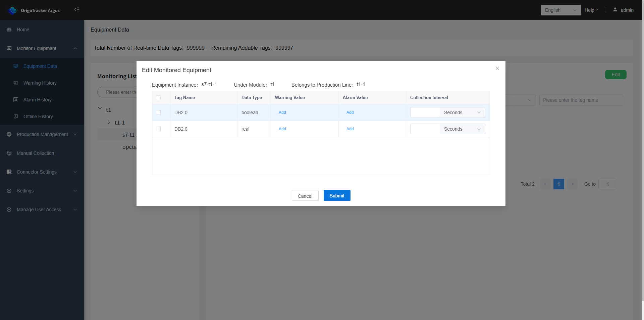Check the DB2.0 tag row checkbox

(158, 112)
